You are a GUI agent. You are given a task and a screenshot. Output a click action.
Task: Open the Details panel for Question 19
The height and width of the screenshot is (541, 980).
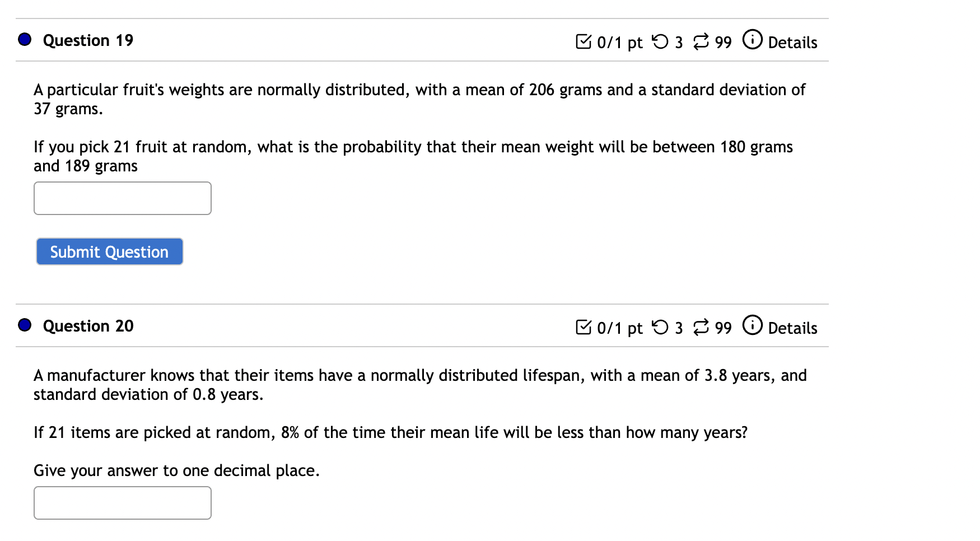coord(792,43)
